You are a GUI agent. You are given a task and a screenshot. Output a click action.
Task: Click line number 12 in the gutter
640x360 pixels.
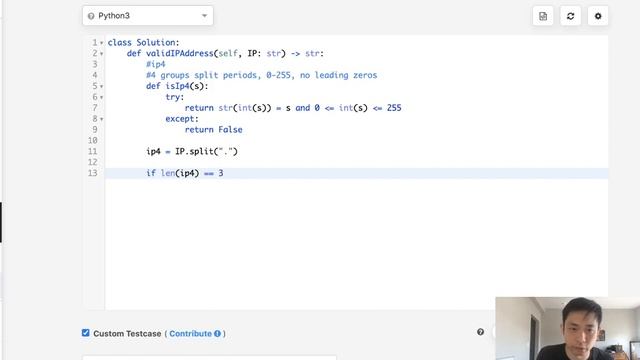point(93,162)
